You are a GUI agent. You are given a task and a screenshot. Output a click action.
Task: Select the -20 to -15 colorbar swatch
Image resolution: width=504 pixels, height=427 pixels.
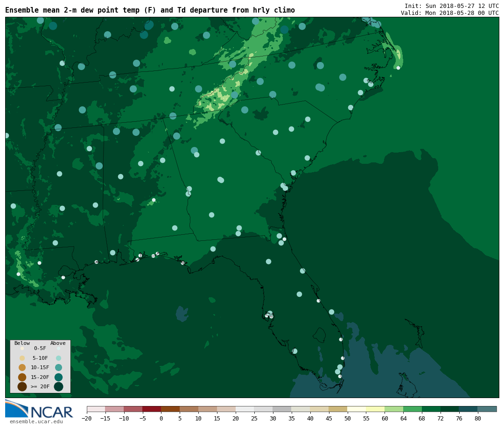click(x=96, y=409)
